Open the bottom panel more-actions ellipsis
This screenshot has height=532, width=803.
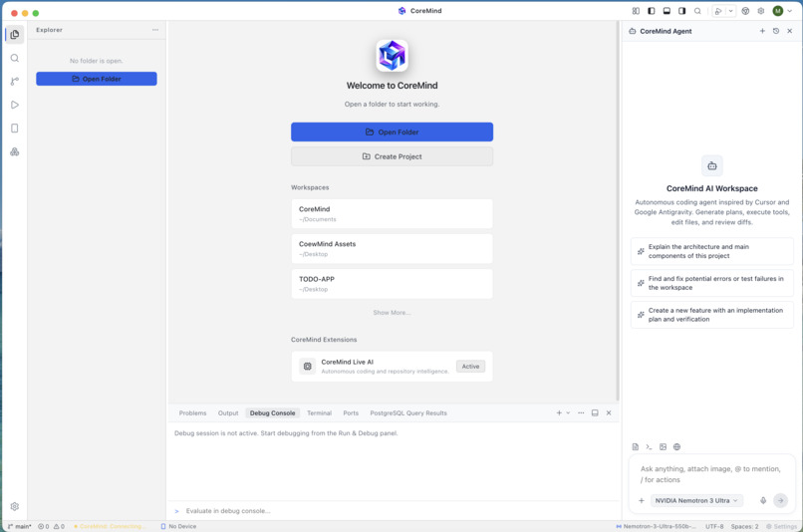(581, 412)
